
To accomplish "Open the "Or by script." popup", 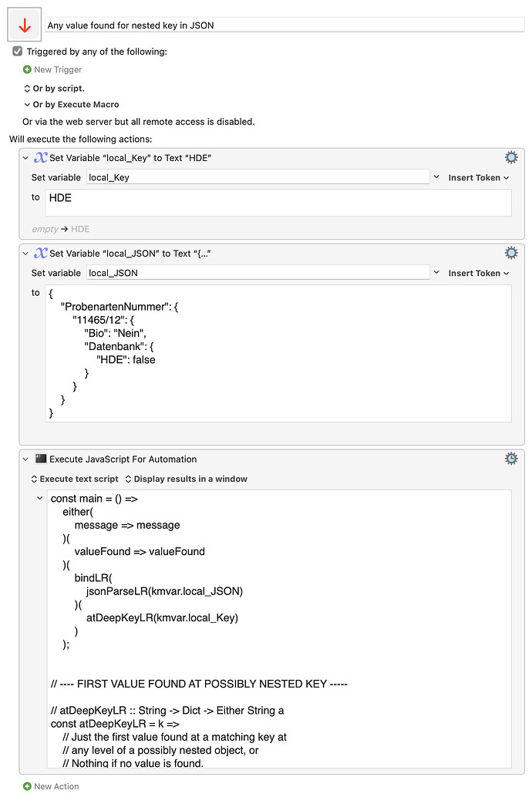I will pyautogui.click(x=54, y=88).
